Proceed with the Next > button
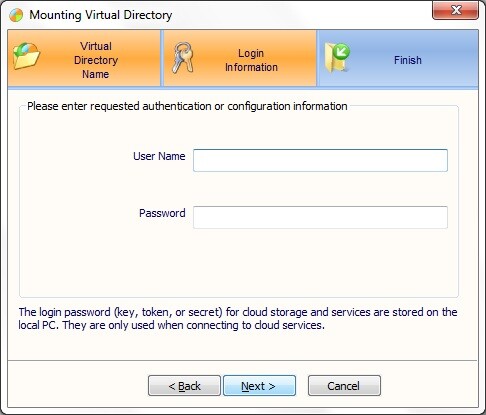This screenshot has height=415, width=486. [x=259, y=386]
